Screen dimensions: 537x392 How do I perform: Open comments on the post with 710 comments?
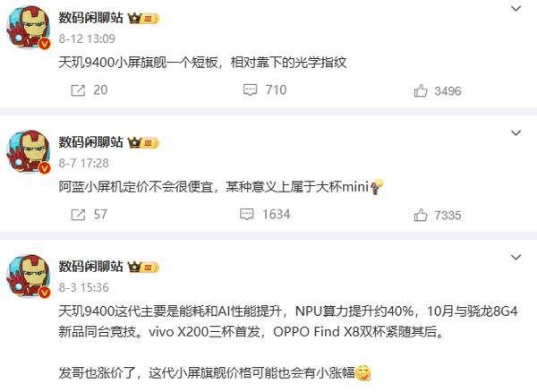(x=250, y=90)
